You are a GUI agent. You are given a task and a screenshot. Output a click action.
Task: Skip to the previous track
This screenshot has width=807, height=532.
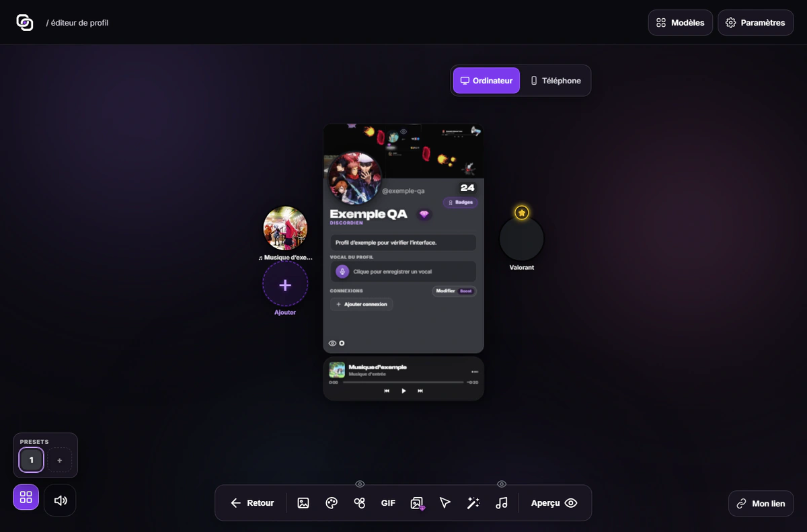tap(387, 391)
